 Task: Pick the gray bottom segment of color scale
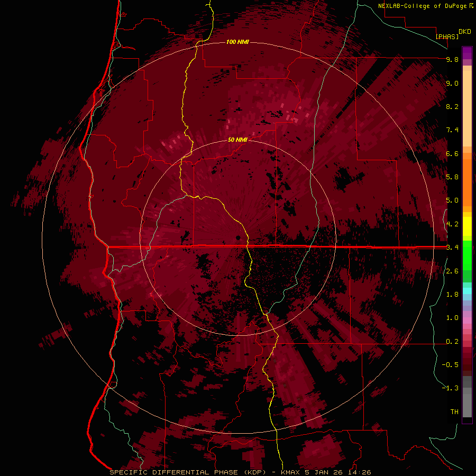[467, 405]
